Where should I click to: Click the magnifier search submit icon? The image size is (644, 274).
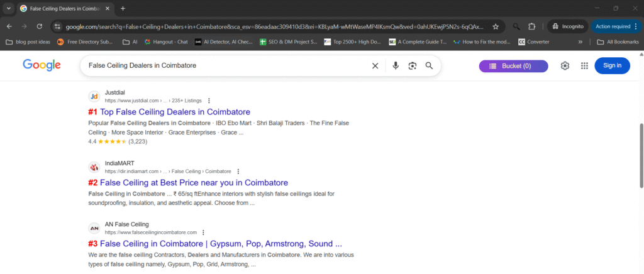click(x=430, y=66)
